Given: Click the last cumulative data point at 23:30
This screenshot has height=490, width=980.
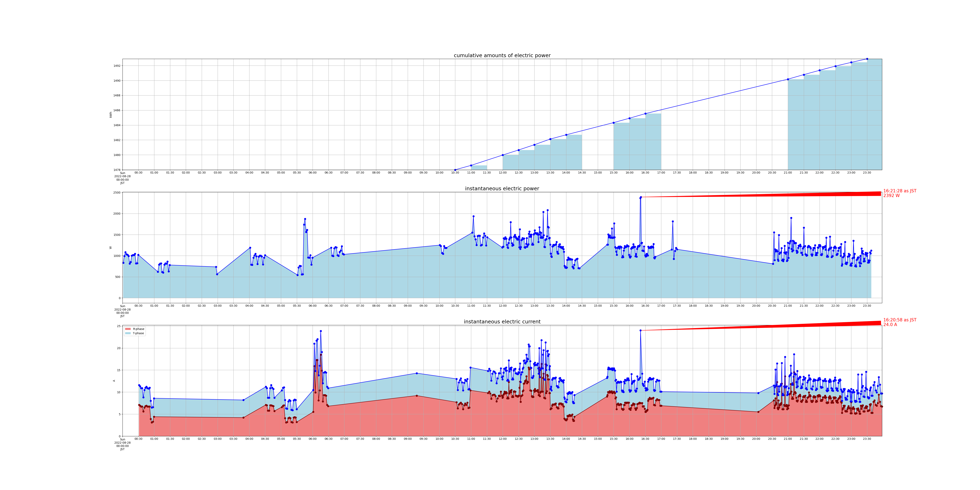Looking at the screenshot, I should 867,59.
